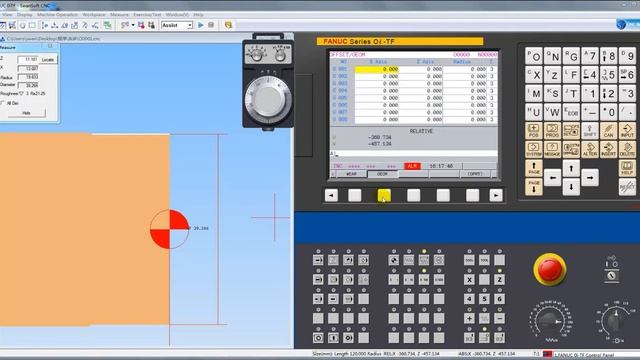Click the first blank soft key under WEAR
Image resolution: width=640 pixels, height=360 pixels.
(355, 196)
